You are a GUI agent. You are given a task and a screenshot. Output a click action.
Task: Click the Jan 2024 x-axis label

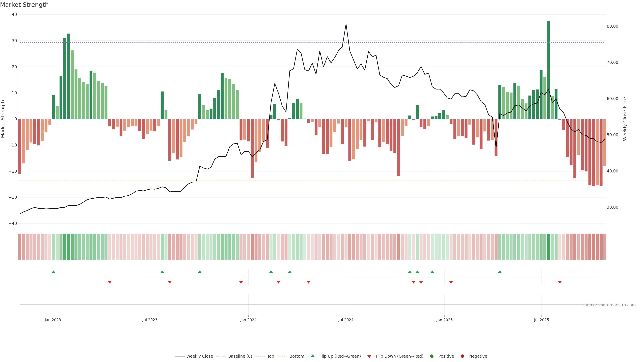point(248,320)
